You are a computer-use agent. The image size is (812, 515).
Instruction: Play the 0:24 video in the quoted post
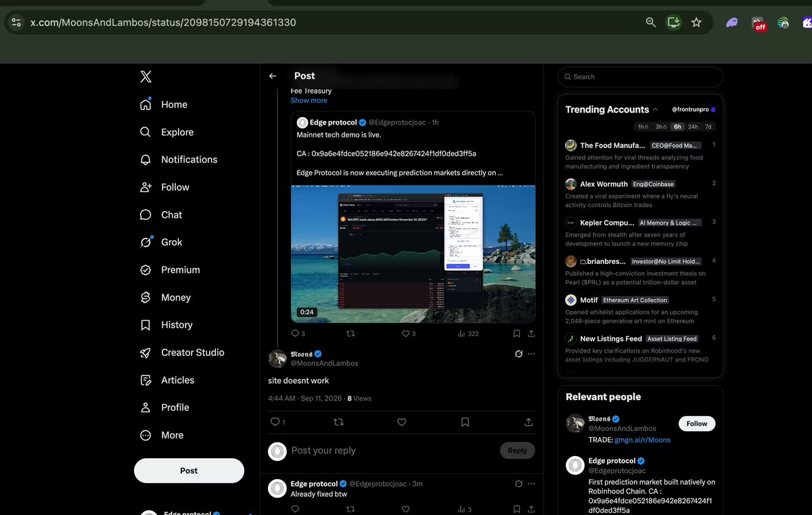[x=413, y=254]
